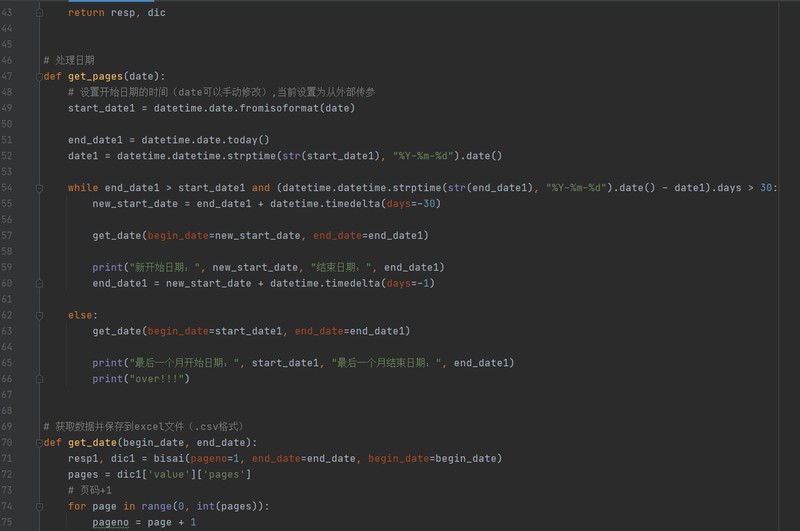800x531 pixels.
Task: Click the 'pageno=1' argument
Action: click(215, 459)
